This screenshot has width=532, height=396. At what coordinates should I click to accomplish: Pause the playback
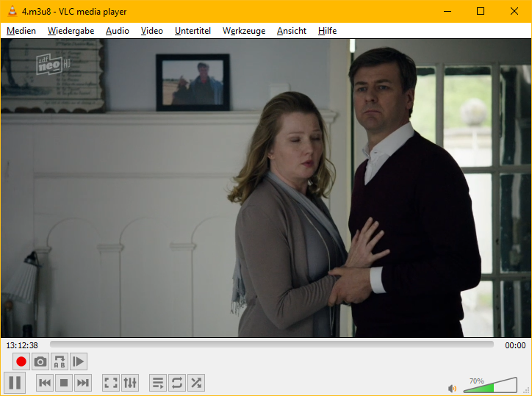tap(15, 383)
